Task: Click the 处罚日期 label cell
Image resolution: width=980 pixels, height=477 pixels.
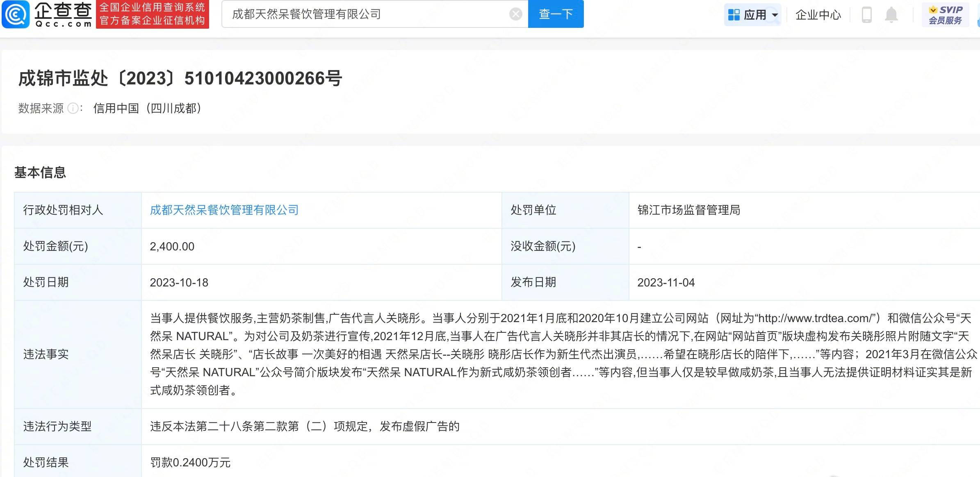Action: coord(78,282)
